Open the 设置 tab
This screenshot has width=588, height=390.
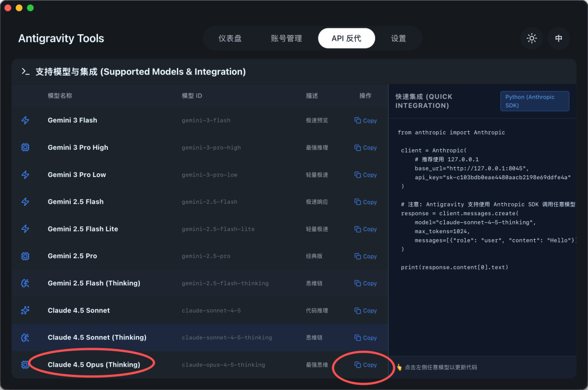click(x=399, y=38)
